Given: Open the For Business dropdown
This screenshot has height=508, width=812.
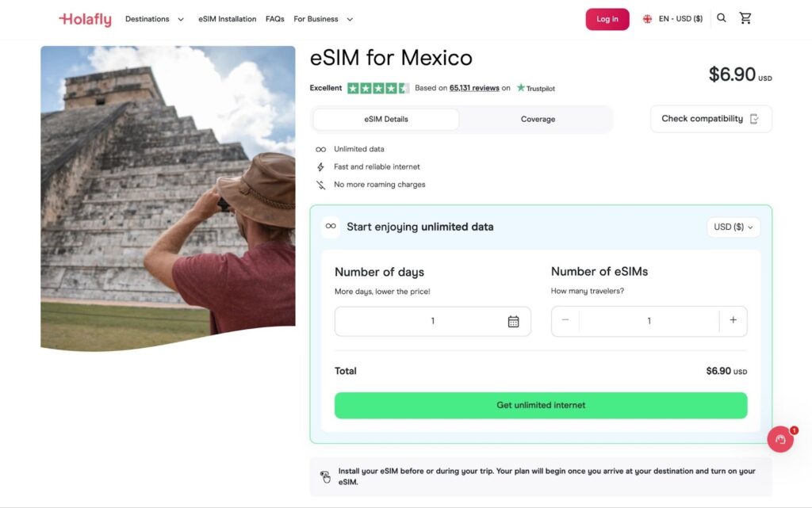Looking at the screenshot, I should point(317,18).
